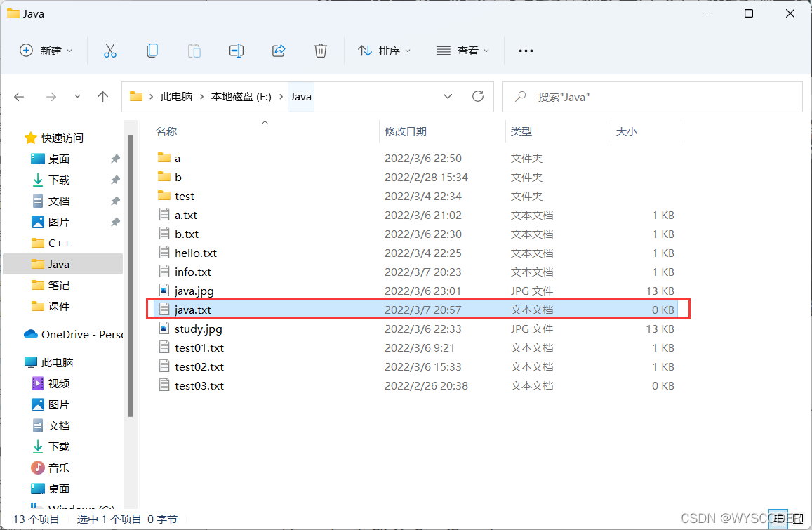
Task: Open the See more (...) menu
Action: pos(525,50)
